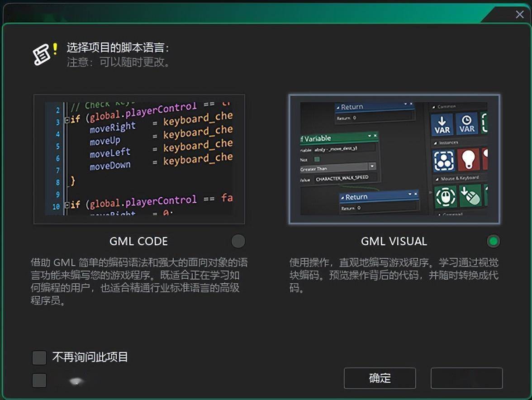
Task: Click the blank button right of 确定
Action: pyautogui.click(x=466, y=378)
